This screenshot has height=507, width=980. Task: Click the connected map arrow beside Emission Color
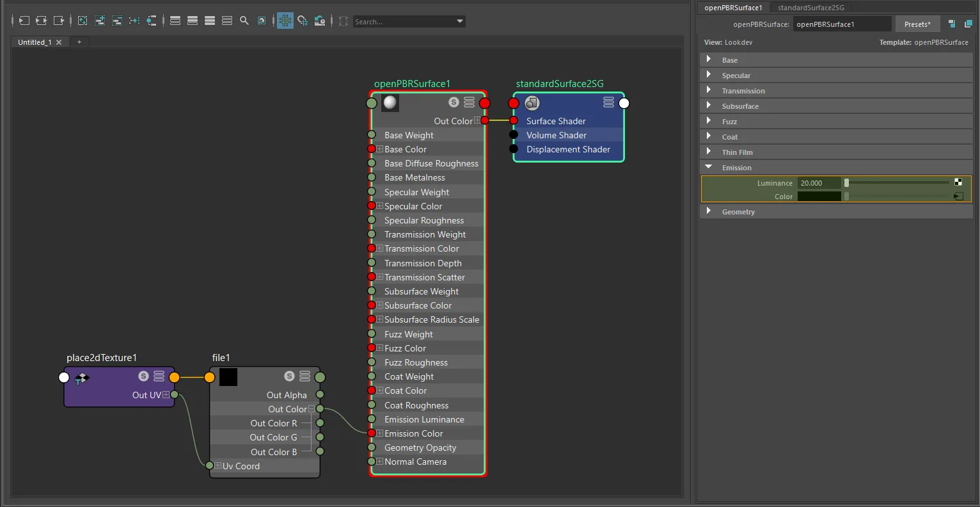click(x=958, y=197)
